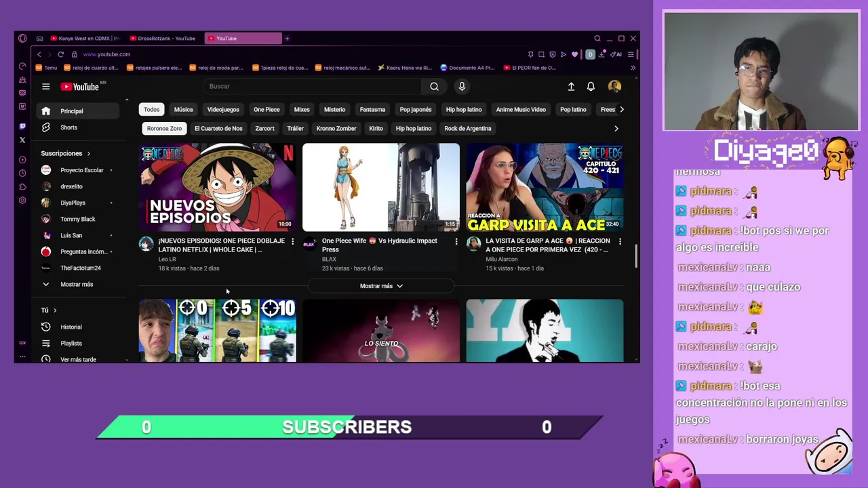Reload the page with the refresh icon
This screenshot has height=488, width=868.
pyautogui.click(x=60, y=54)
